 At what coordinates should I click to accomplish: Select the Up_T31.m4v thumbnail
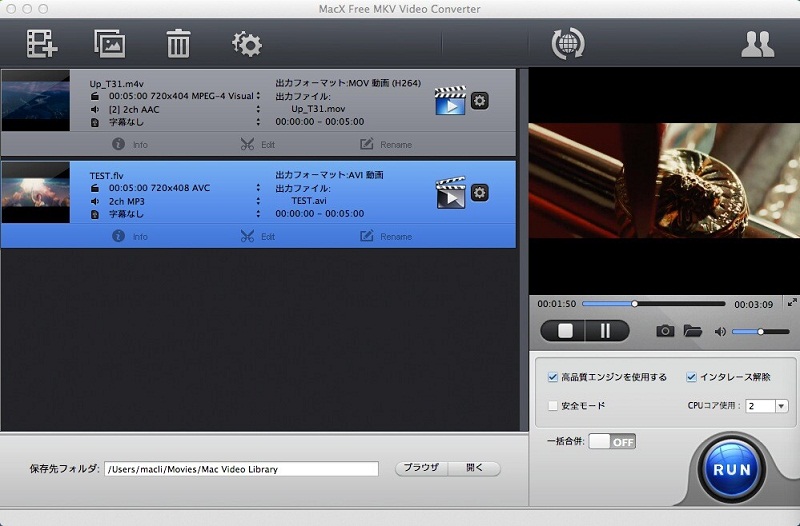[x=36, y=101]
